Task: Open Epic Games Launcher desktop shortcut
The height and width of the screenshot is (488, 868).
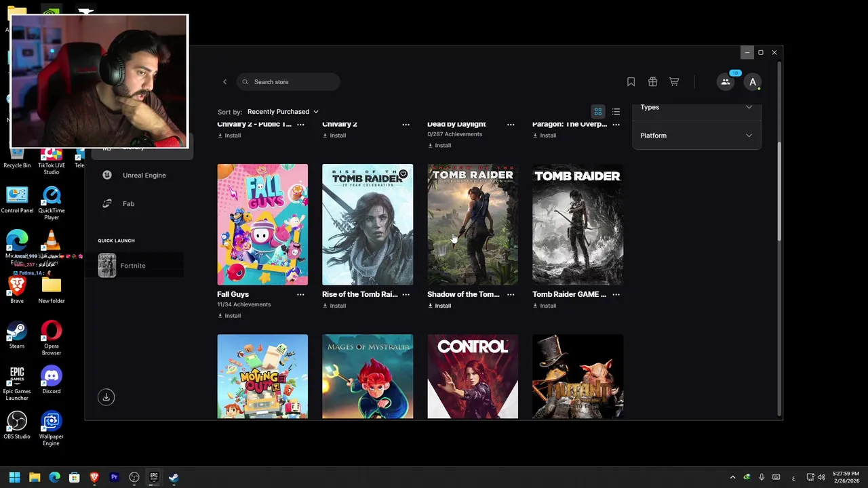Action: 17,383
